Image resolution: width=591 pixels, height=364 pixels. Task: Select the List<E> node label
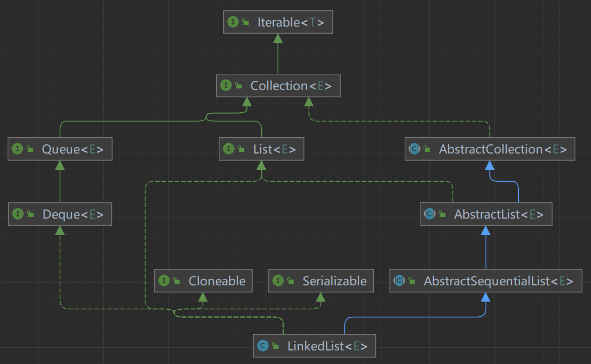[274, 149]
